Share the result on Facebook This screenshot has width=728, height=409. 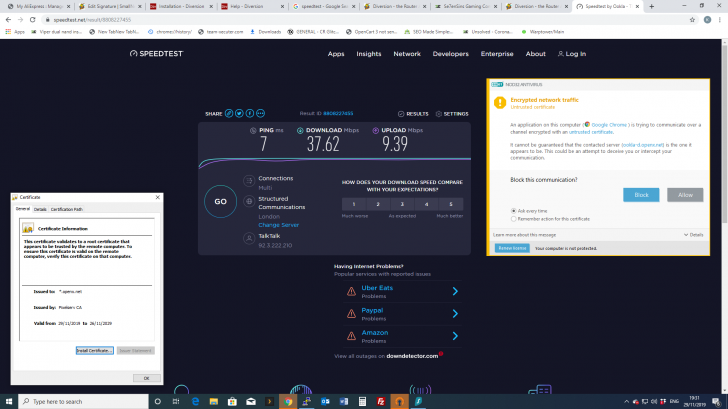[x=250, y=113]
